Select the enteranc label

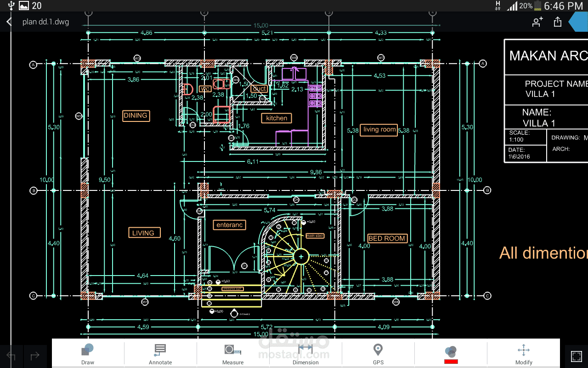tap(229, 225)
